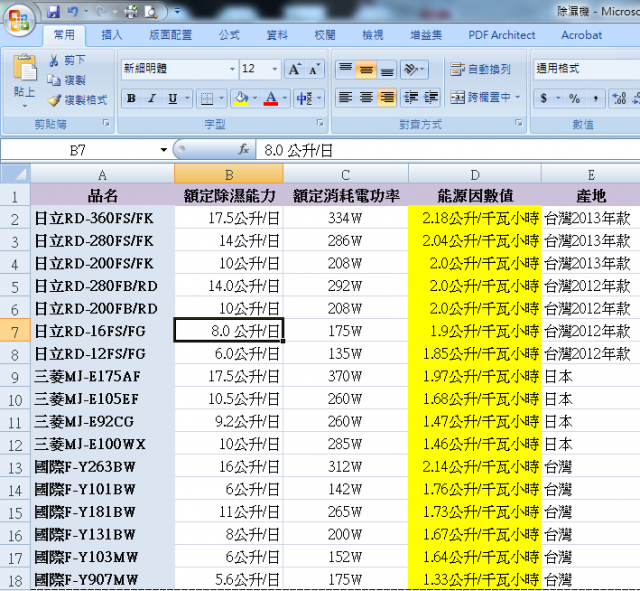Click the Office button logo

click(19, 19)
